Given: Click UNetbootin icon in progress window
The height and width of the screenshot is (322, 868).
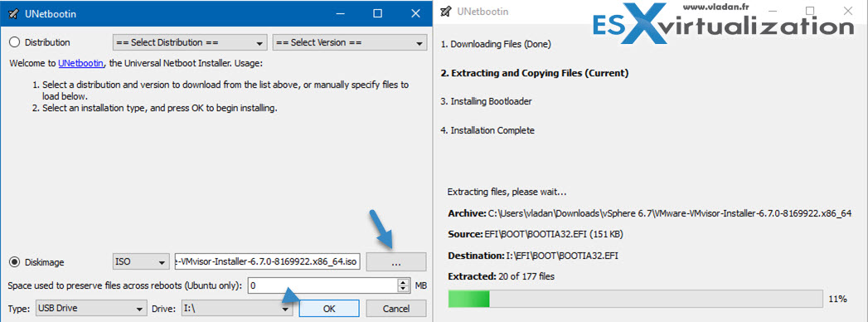Looking at the screenshot, I should (x=446, y=11).
